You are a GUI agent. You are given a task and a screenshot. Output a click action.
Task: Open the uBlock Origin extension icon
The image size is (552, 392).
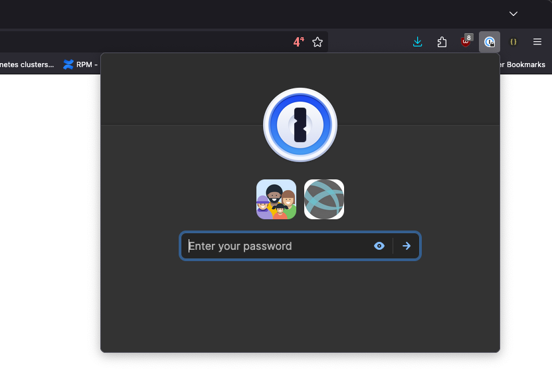tap(466, 42)
